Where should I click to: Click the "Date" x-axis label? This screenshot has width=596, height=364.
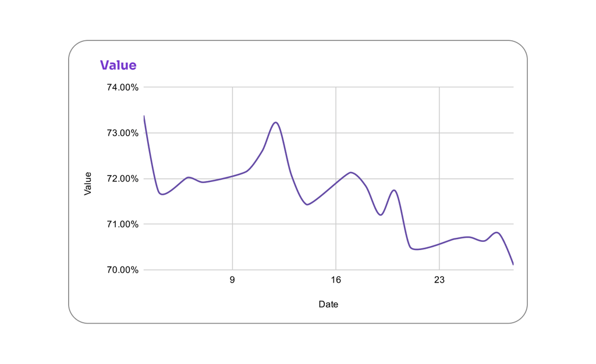point(328,304)
